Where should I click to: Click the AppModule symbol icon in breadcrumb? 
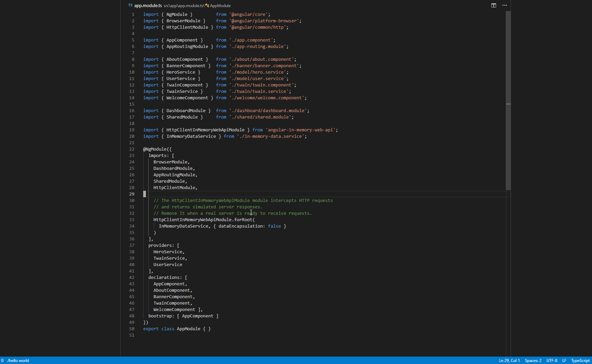tap(207, 6)
